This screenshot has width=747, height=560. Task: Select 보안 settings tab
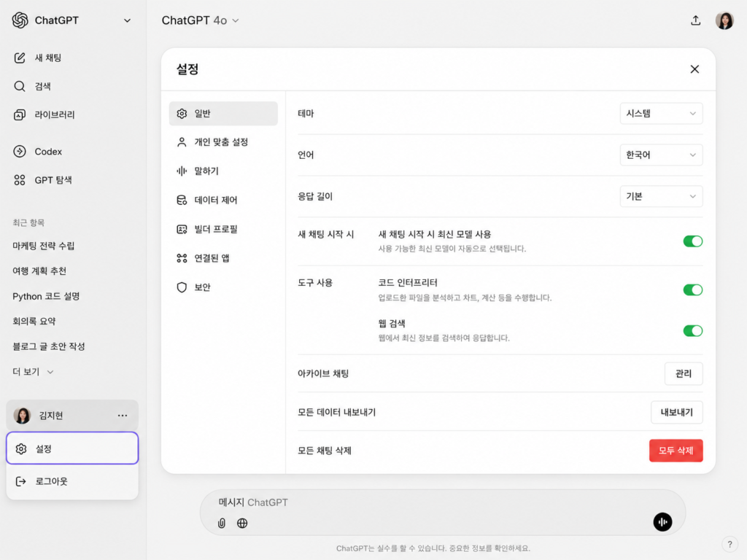tap(223, 287)
